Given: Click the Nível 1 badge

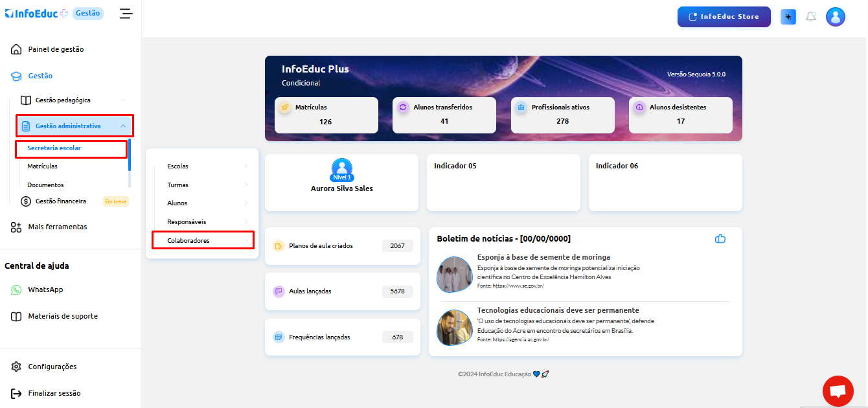Looking at the screenshot, I should (341, 177).
